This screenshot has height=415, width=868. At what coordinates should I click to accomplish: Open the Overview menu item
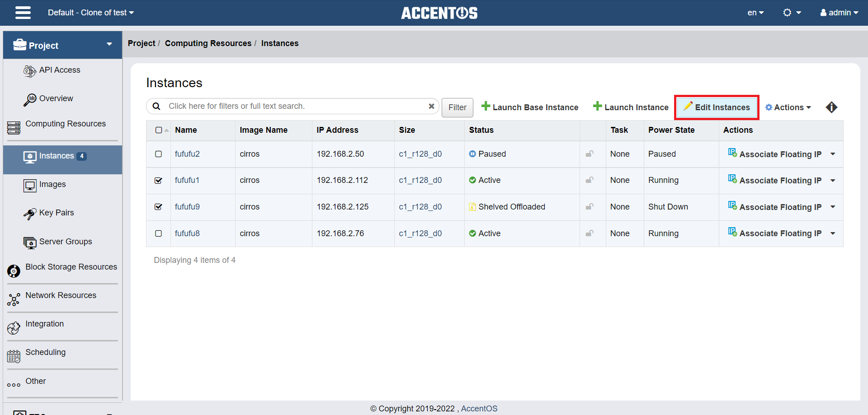pos(56,98)
